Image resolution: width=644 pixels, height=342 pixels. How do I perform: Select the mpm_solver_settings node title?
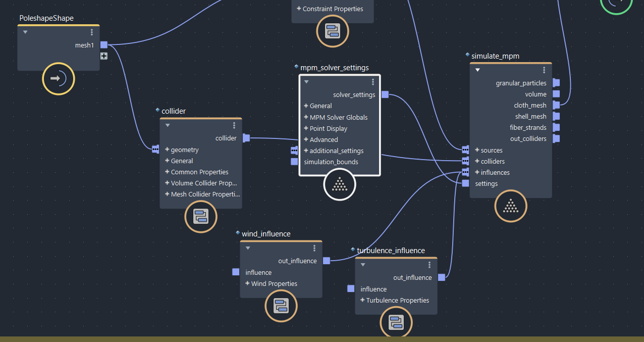point(334,68)
